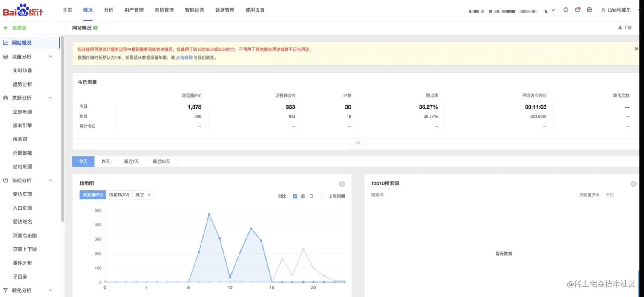Select 浏览量(PV) chart metric

(x=92, y=195)
